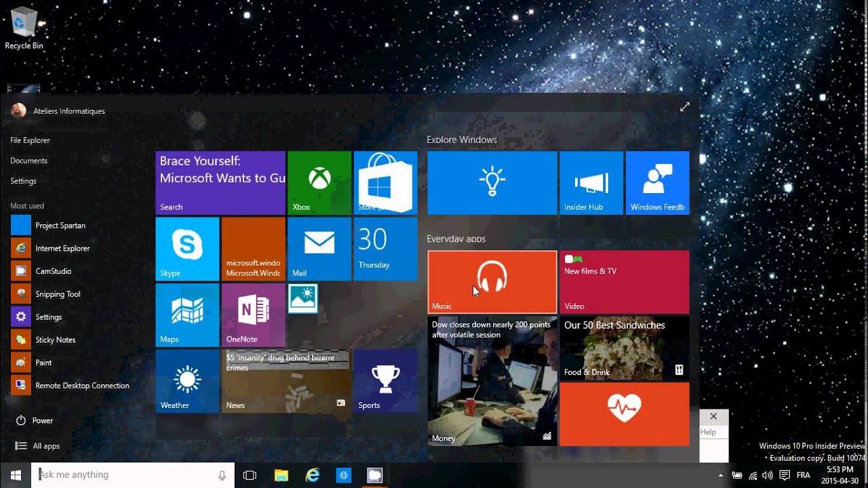Click the Cortana microphone icon
Image resolution: width=868 pixels, height=488 pixels.
tap(222, 475)
